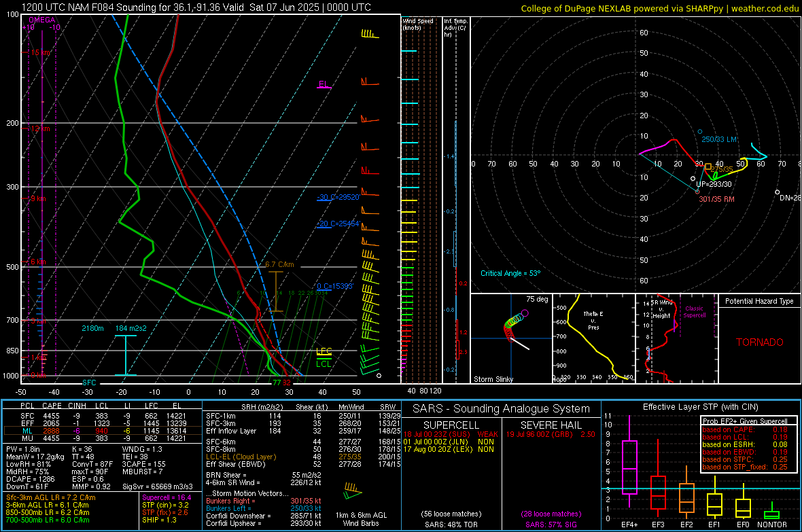This screenshot has height=532, width=802.
Task: Click the "700-500mb LR = 6.0 C/km" line
Action: click(48, 520)
